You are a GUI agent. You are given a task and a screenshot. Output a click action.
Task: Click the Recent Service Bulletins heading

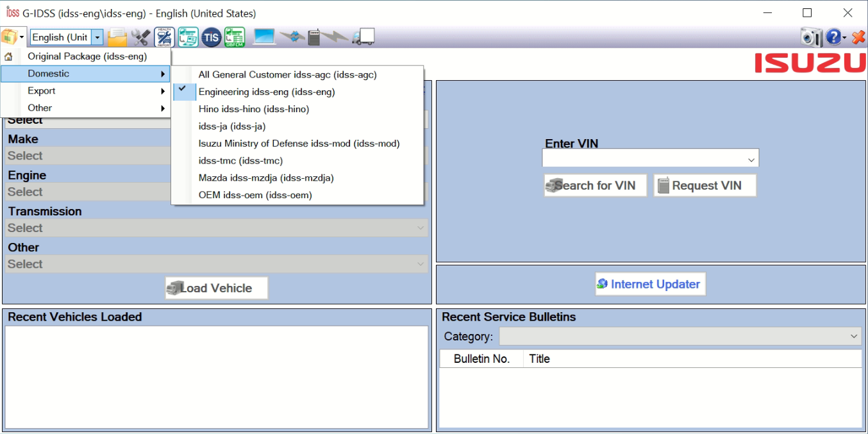pyautogui.click(x=509, y=317)
